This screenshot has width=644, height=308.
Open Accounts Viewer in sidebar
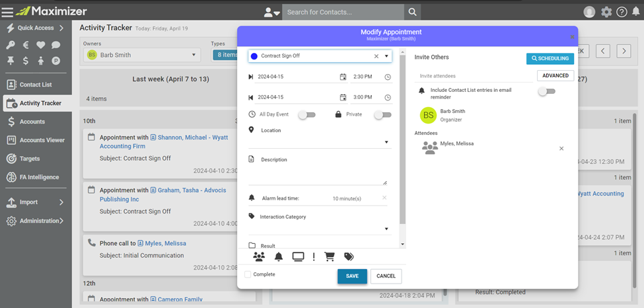coord(36,140)
